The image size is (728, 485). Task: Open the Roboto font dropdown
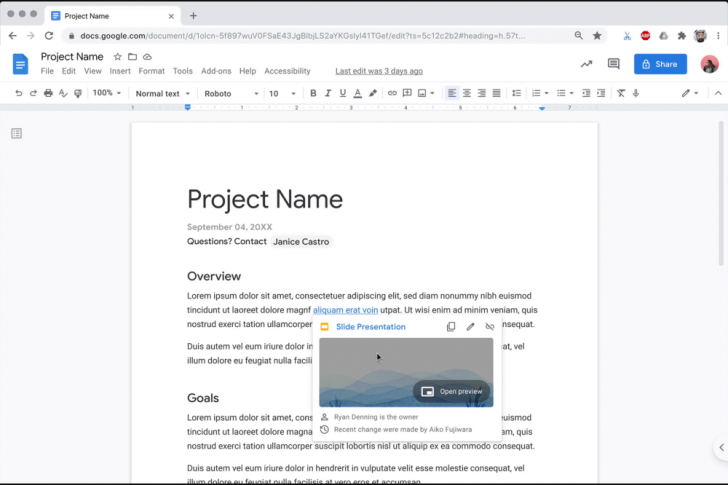point(231,93)
